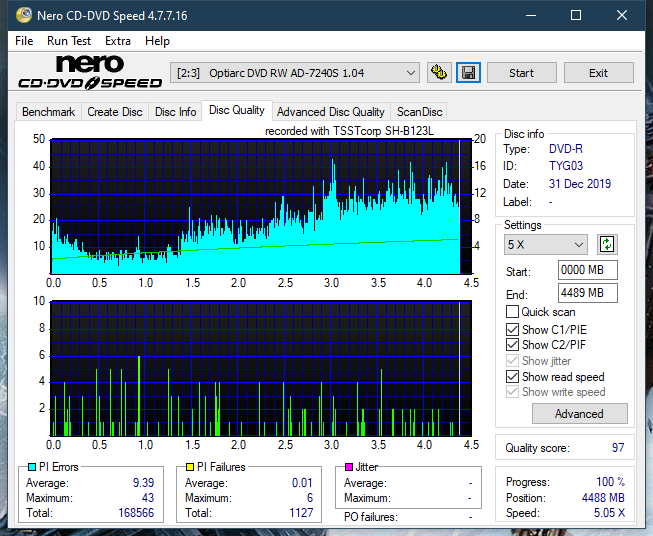653x536 pixels.
Task: Click the save floppy disk icon
Action: (x=468, y=73)
